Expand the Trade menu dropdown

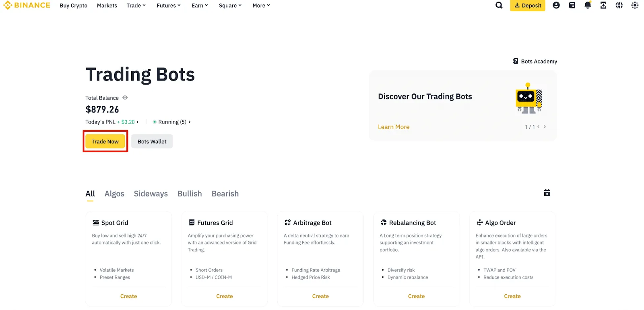(x=136, y=6)
